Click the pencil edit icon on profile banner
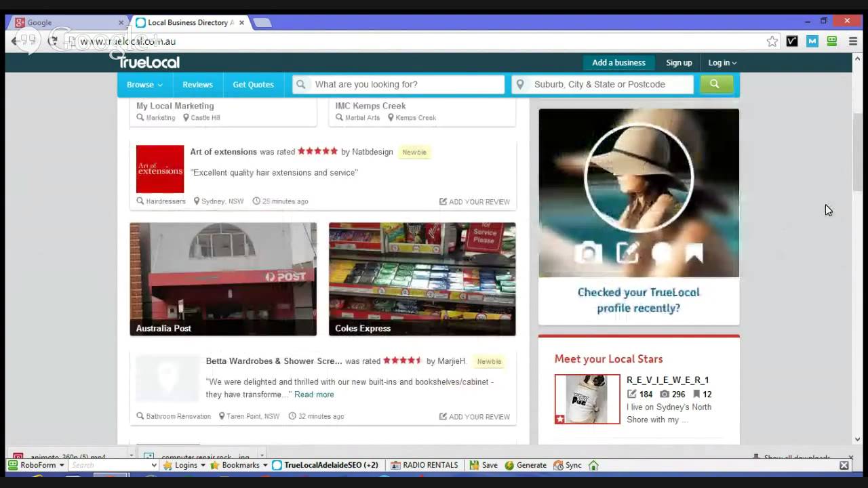The height and width of the screenshot is (488, 868). click(x=627, y=253)
